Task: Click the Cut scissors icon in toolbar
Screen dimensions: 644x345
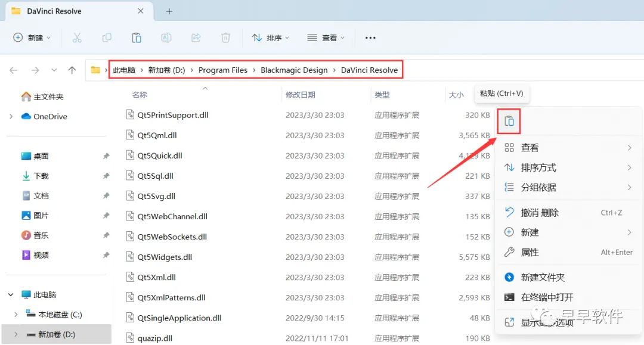Action: click(77, 38)
